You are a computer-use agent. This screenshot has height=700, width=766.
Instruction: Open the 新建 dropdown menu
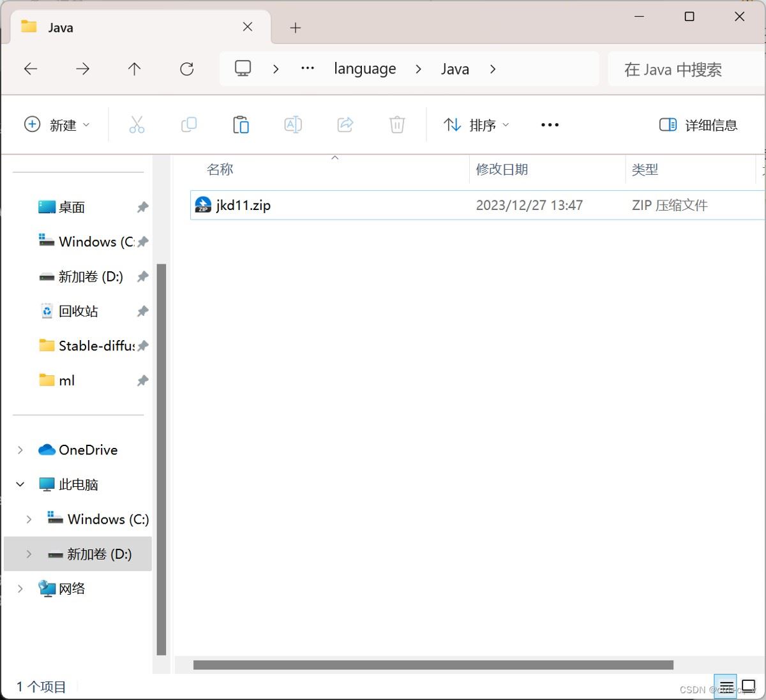click(x=57, y=125)
